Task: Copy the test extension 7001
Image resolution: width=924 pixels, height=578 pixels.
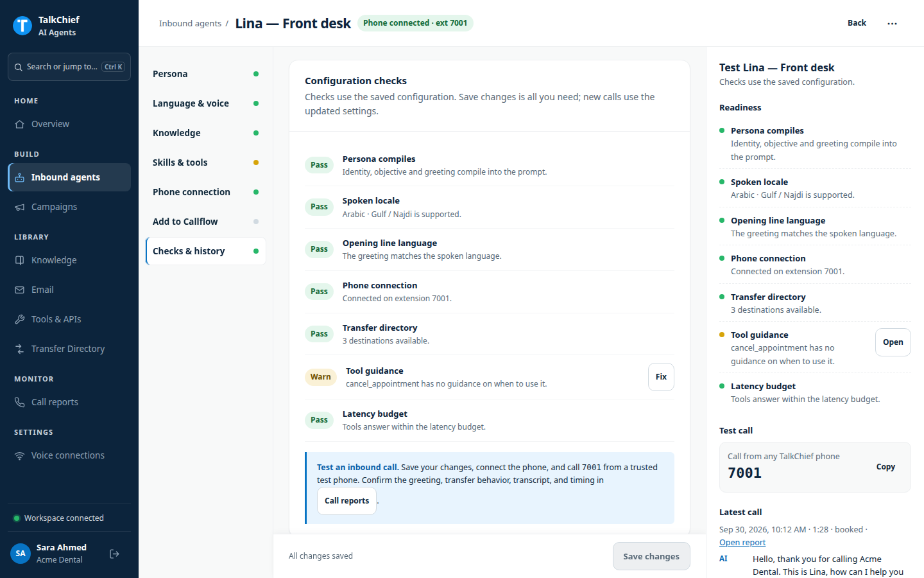Action: (x=886, y=467)
